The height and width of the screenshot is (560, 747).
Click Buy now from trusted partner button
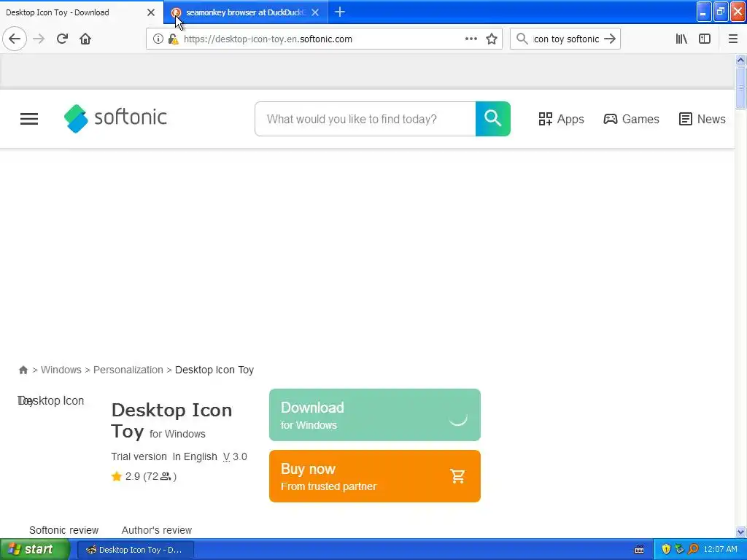pyautogui.click(x=375, y=476)
